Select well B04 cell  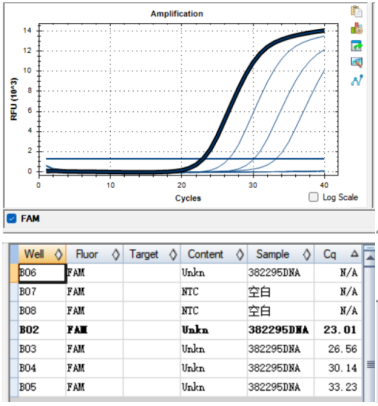(x=42, y=368)
